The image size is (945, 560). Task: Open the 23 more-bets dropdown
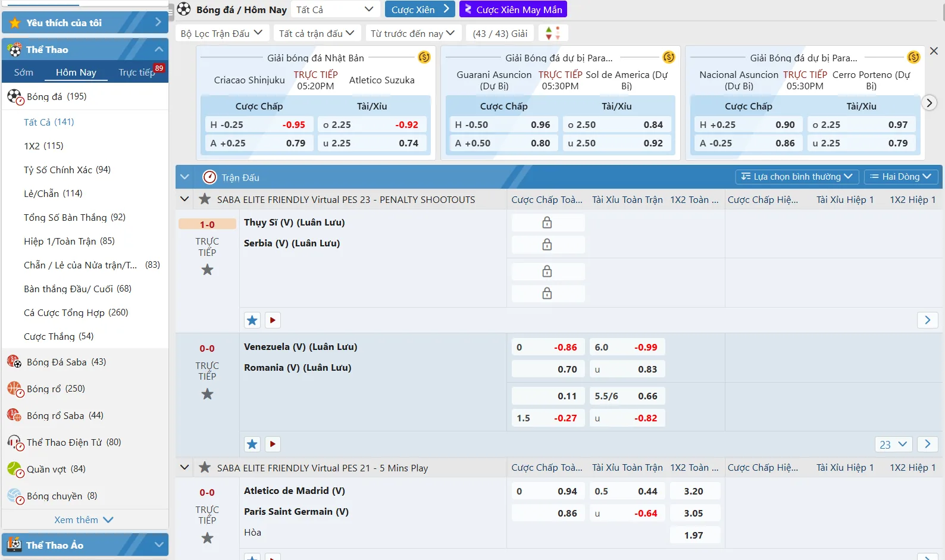(x=893, y=444)
